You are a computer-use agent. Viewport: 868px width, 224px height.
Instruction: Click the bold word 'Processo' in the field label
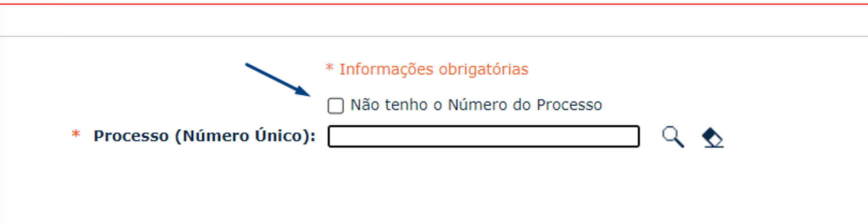point(131,136)
